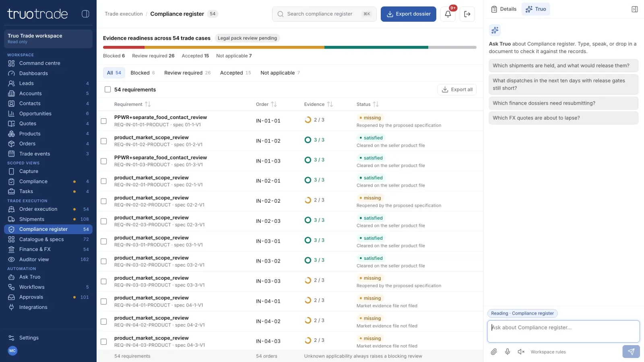Click the MC user avatar
The image size is (644, 362).
(x=12, y=351)
